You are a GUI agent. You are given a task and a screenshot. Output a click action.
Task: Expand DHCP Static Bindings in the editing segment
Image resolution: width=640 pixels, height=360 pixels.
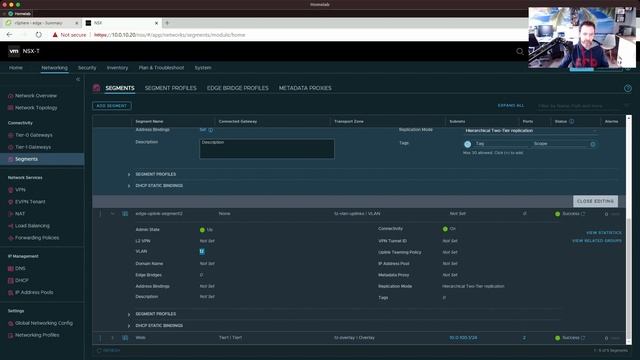point(129,186)
